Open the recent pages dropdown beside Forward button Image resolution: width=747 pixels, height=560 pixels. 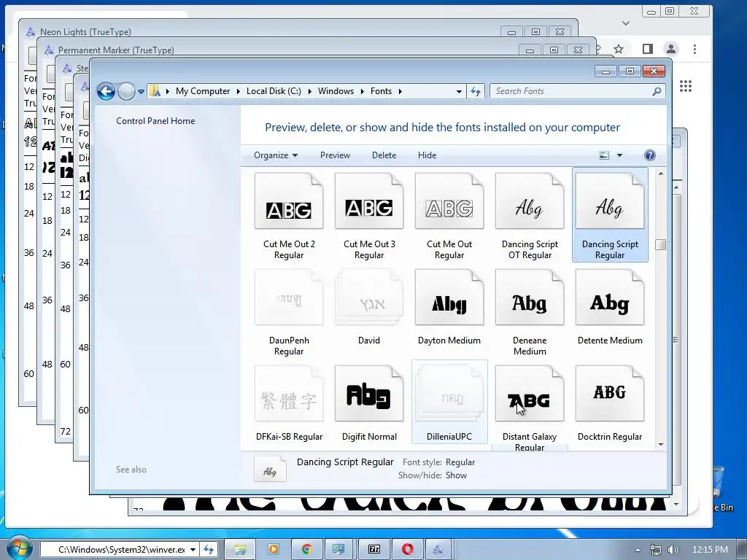(x=141, y=91)
